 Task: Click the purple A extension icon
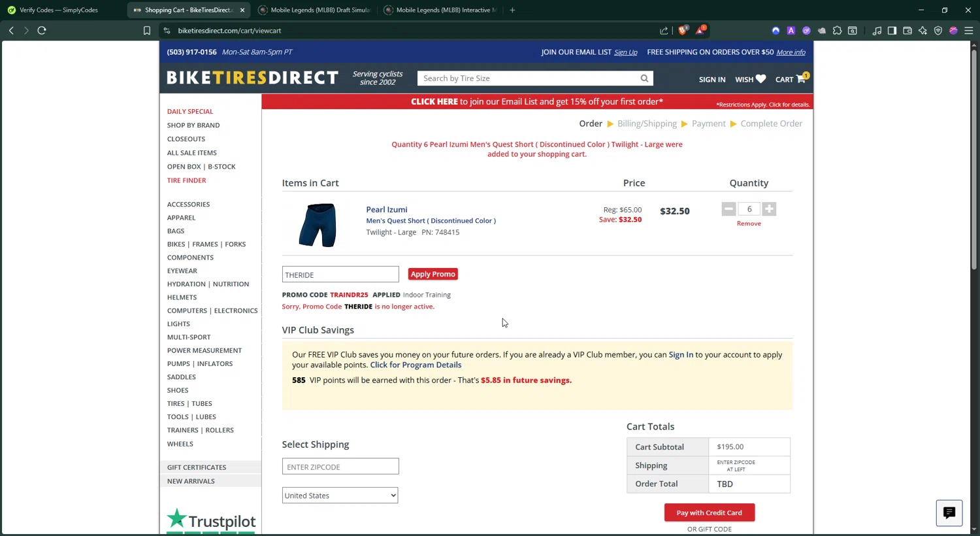tap(791, 31)
